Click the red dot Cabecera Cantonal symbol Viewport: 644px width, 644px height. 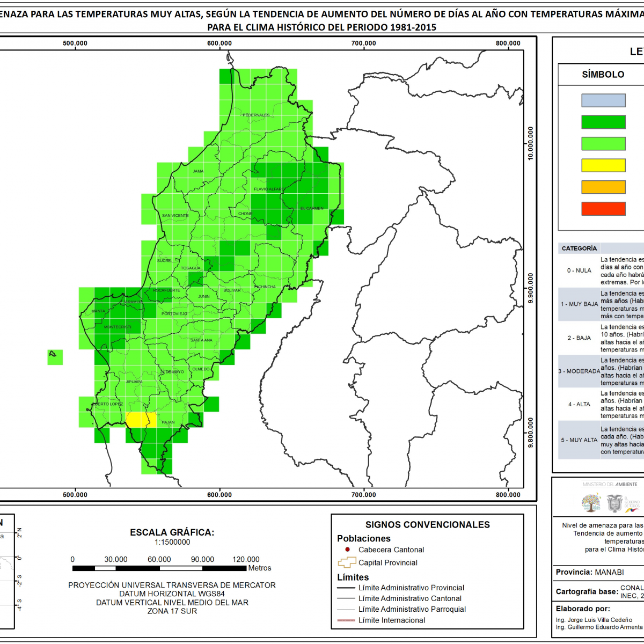347,550
